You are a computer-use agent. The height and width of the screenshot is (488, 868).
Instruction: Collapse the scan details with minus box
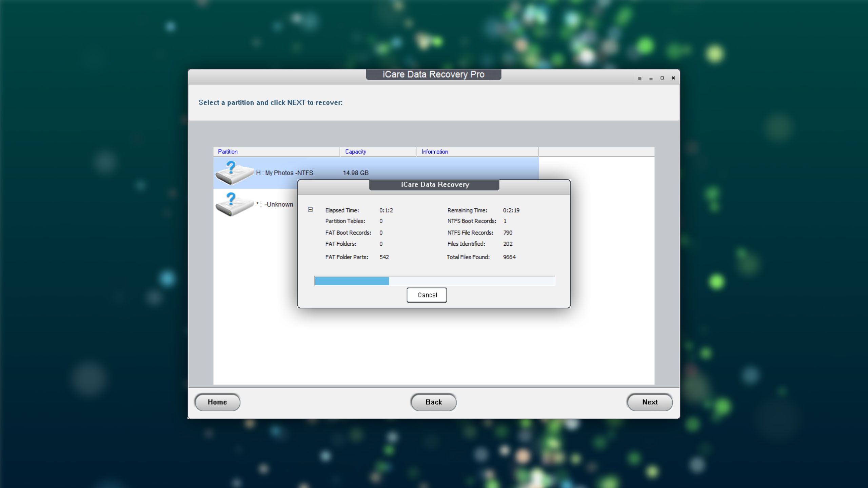coord(310,210)
